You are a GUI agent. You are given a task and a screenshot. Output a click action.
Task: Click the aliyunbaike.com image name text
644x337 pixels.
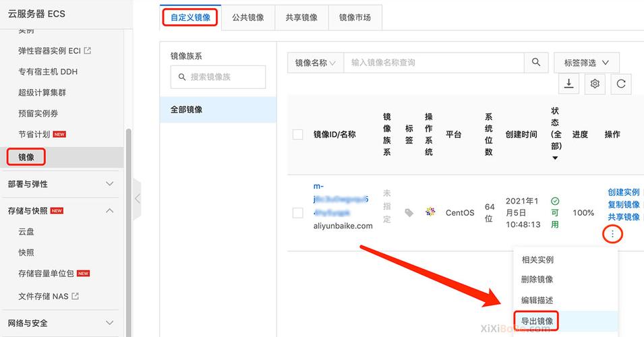coord(343,226)
